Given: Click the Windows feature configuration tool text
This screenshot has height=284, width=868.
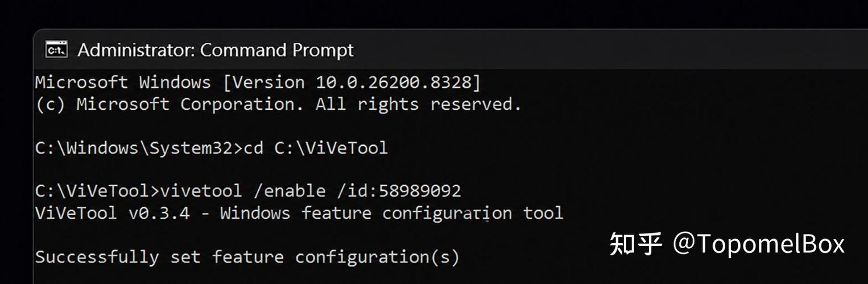Looking at the screenshot, I should tap(392, 214).
